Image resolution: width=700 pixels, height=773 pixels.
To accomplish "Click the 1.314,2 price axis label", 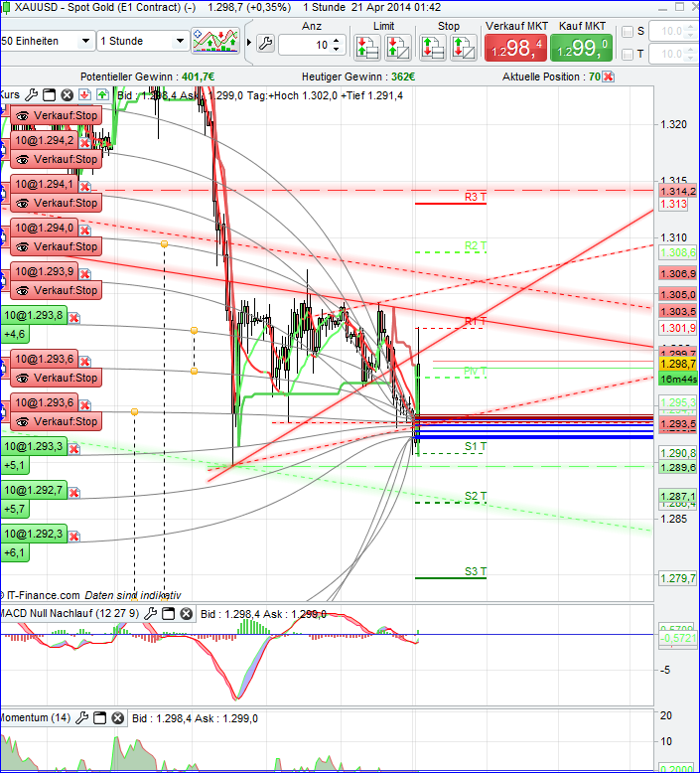I will 678,192.
